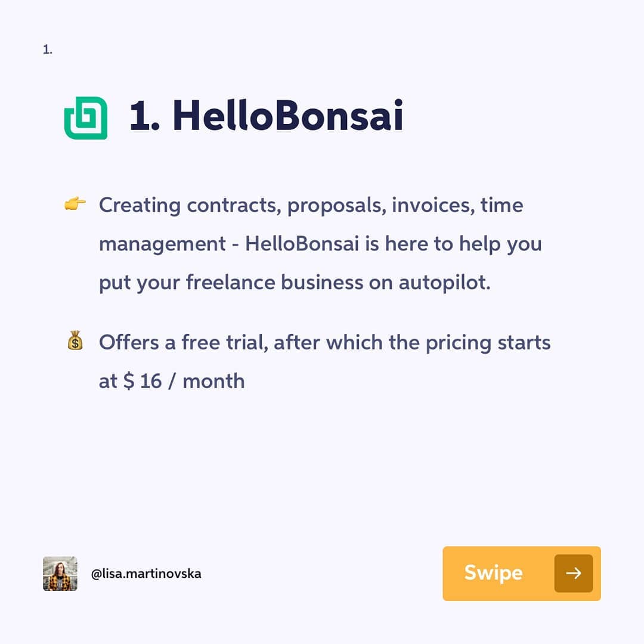Select the "$ 16" price text
Image resolution: width=644 pixels, height=644 pixels.
coord(143,381)
